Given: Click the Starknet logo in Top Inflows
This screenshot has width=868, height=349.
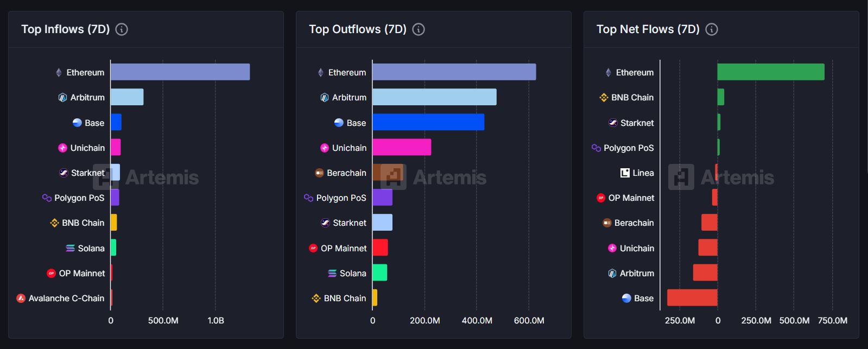Looking at the screenshot, I should point(64,173).
